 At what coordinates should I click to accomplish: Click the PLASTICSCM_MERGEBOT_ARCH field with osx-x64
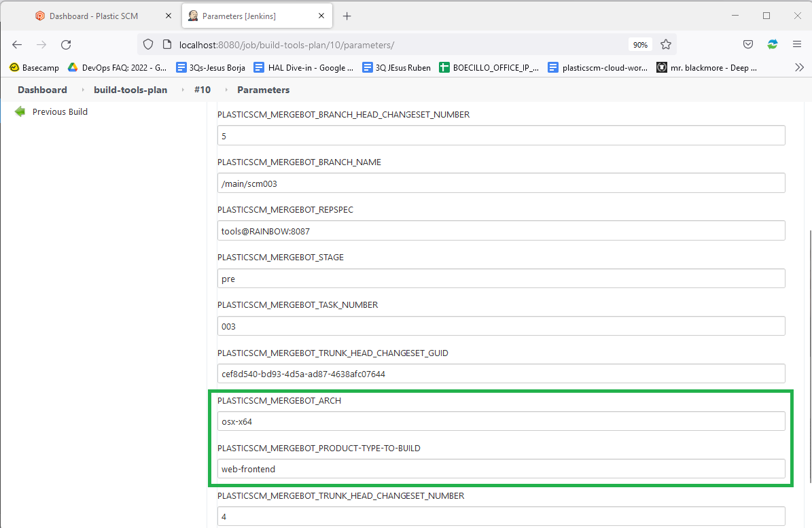[501, 421]
